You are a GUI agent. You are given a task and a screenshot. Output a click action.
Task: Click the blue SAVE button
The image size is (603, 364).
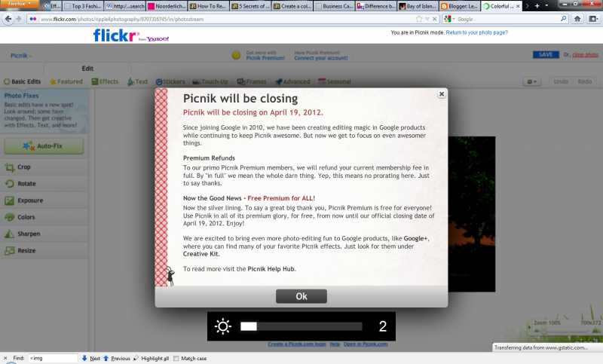546,54
